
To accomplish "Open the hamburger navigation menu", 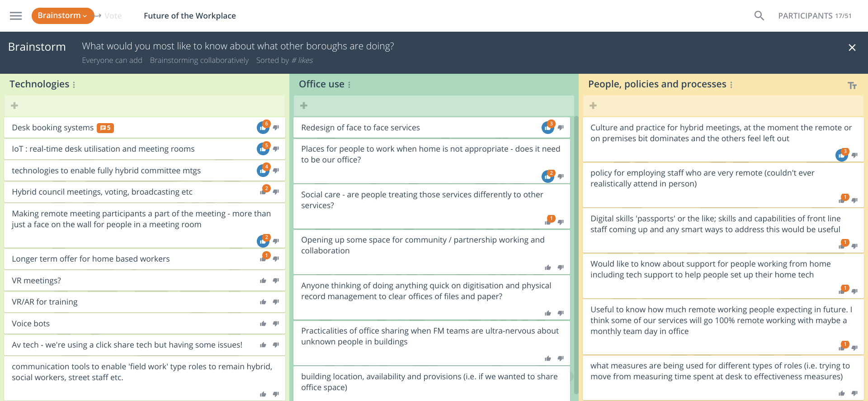I will pos(16,16).
